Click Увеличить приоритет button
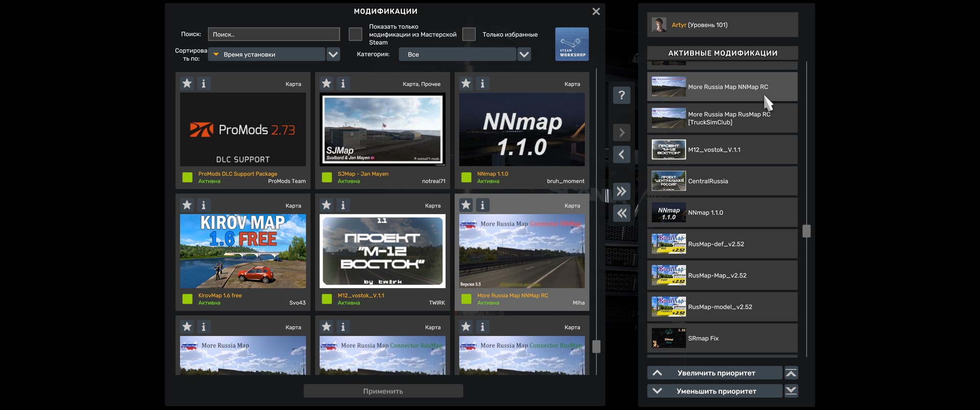The image size is (980, 410). pyautogui.click(x=715, y=373)
